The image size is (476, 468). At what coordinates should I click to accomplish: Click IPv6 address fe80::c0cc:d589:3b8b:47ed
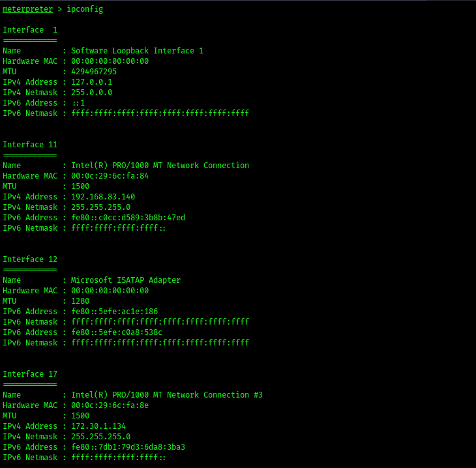click(128, 218)
